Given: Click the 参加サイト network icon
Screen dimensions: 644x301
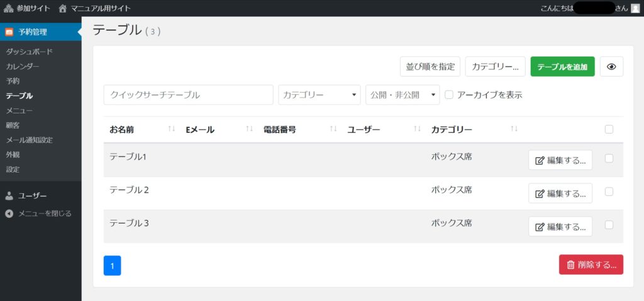Looking at the screenshot, I should pos(8,8).
